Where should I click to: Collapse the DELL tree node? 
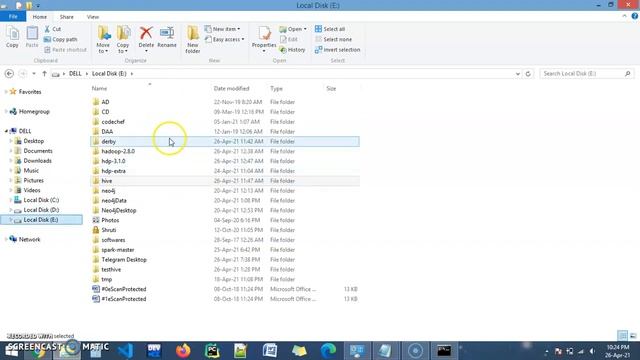click(6, 131)
